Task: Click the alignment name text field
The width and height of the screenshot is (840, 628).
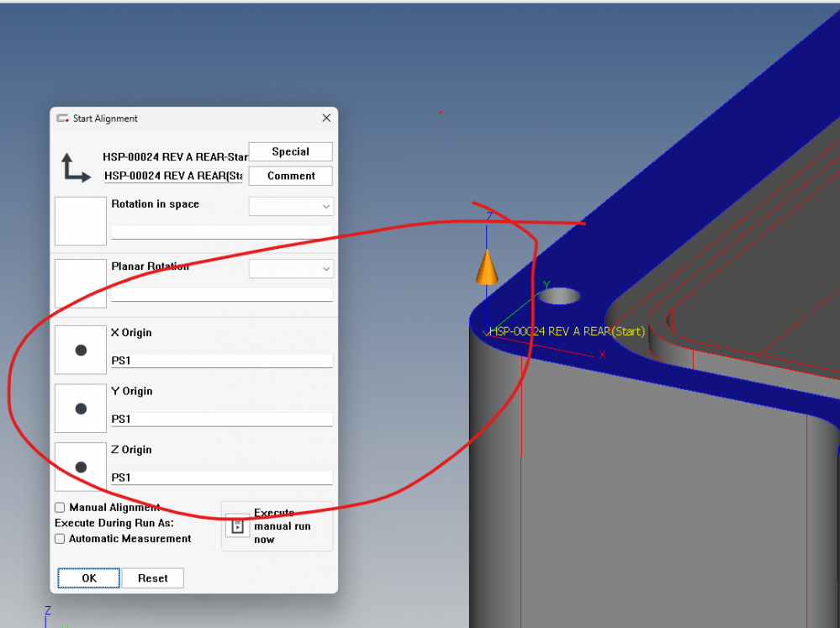Action: pos(173,176)
